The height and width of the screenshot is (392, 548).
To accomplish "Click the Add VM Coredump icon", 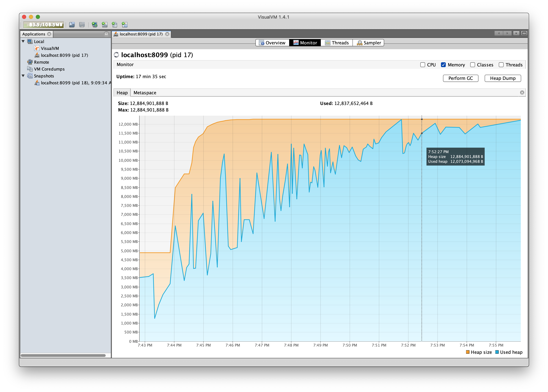I will (x=115, y=25).
